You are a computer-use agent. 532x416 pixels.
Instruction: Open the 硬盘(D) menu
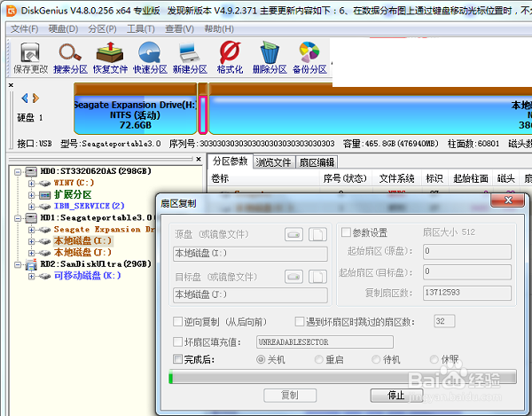coord(63,29)
